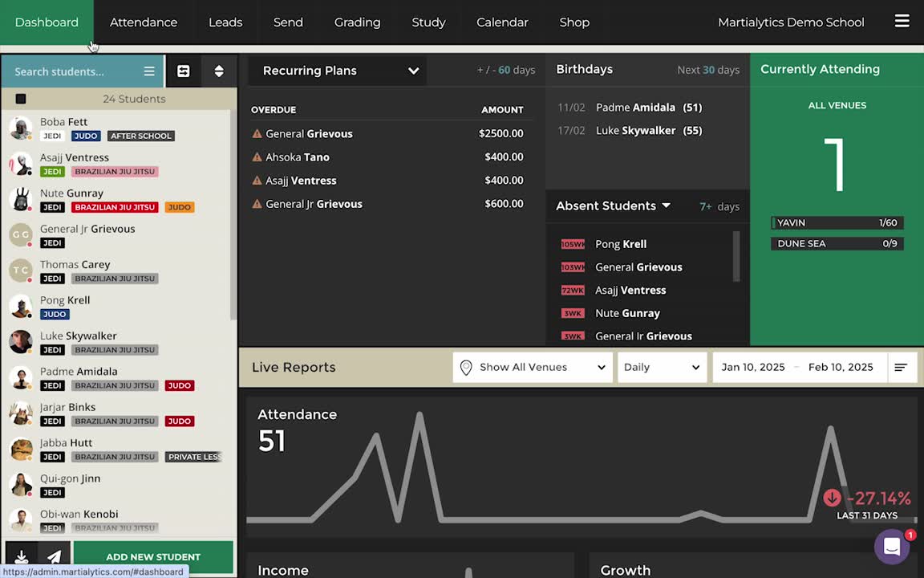Click the 105WK badge next to Pong Krell
The height and width of the screenshot is (578, 924).
pyautogui.click(x=572, y=244)
